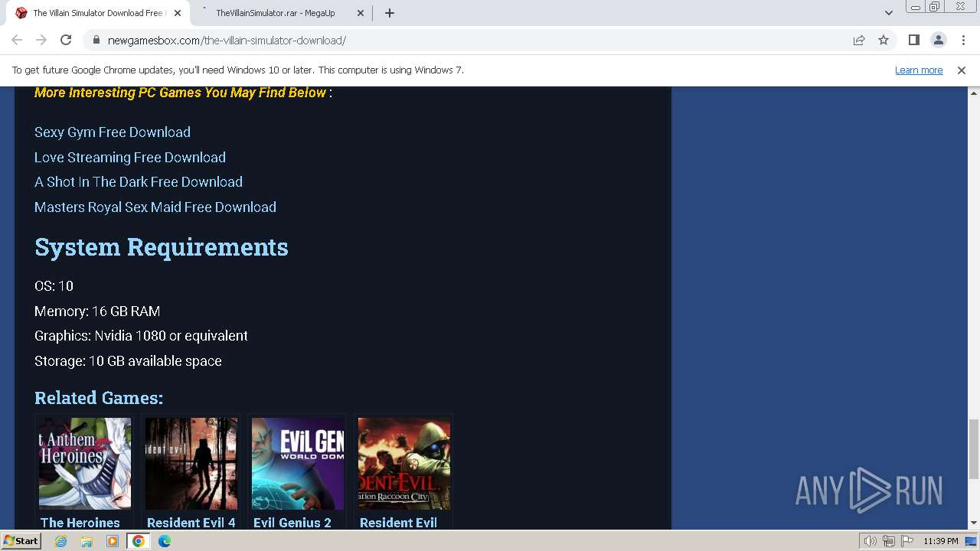Open The Heroines game thumbnail
Screen dimensions: 980x551
(84, 464)
